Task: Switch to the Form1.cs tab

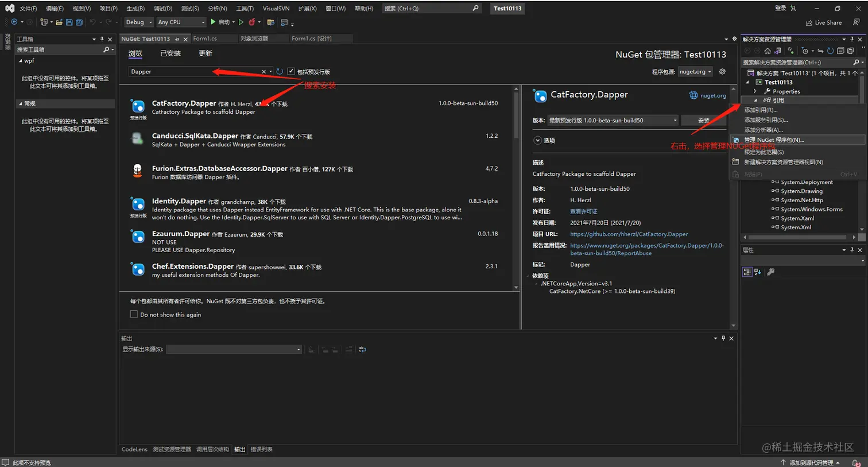Action: (205, 38)
